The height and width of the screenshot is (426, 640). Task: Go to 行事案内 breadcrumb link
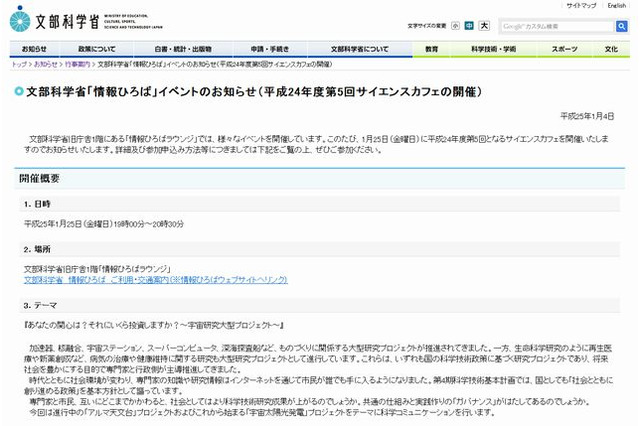click(x=78, y=64)
